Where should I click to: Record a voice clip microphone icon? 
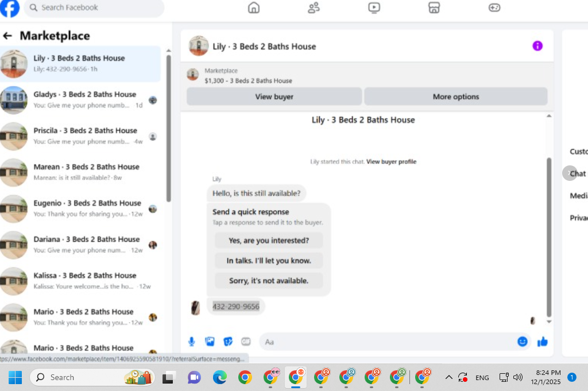[192, 342]
